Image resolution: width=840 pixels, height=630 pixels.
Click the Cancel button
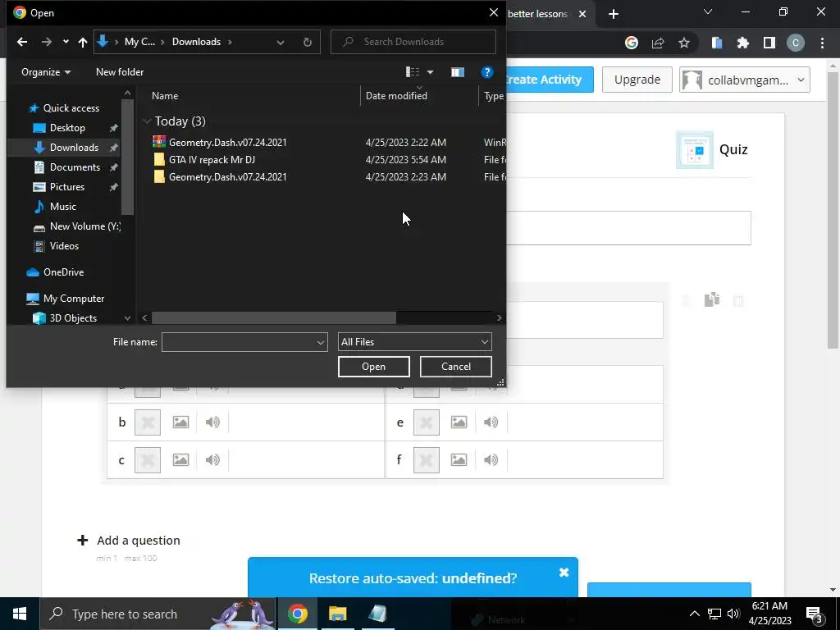pos(456,367)
